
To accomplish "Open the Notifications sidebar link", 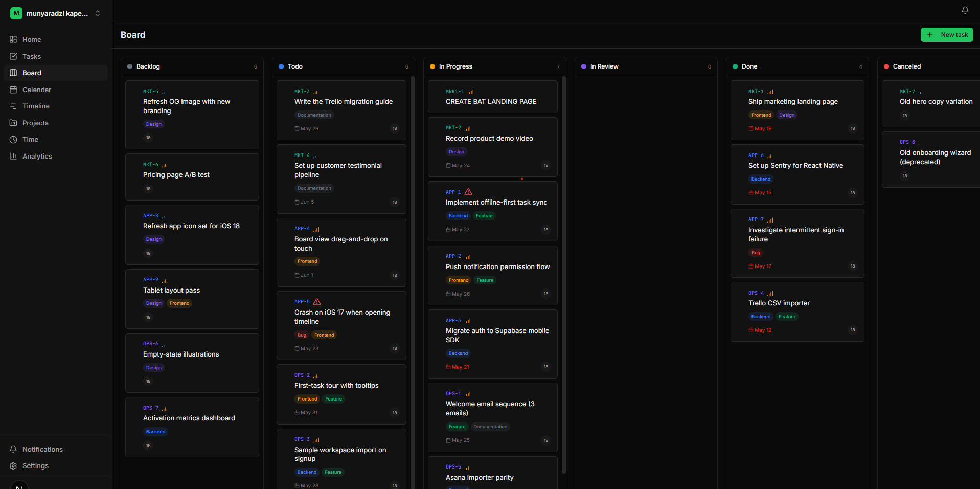I will 56,449.
